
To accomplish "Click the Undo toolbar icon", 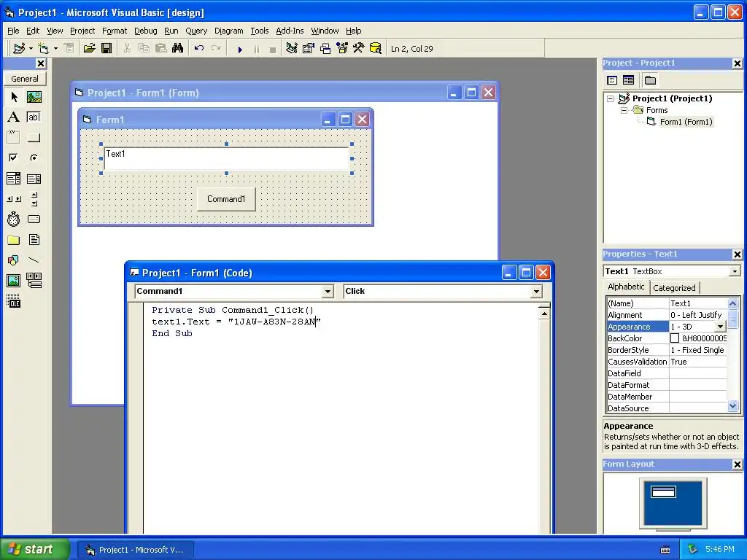I will [199, 48].
